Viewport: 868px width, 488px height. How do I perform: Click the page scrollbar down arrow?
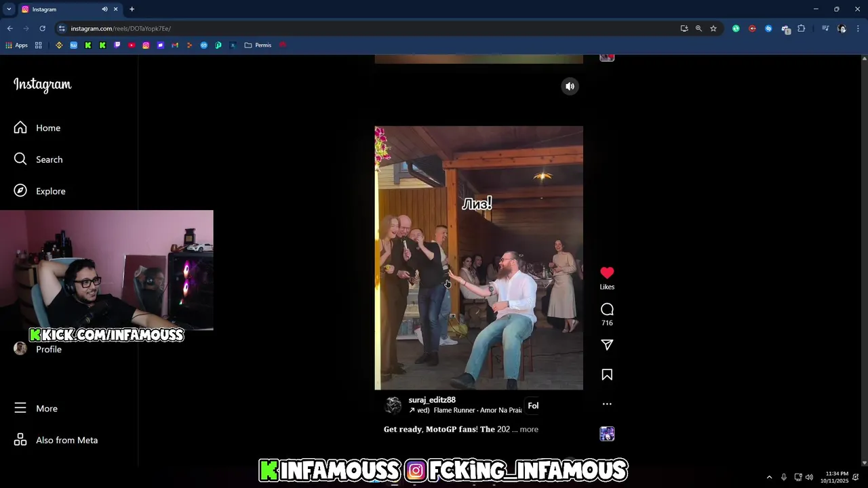click(x=864, y=463)
